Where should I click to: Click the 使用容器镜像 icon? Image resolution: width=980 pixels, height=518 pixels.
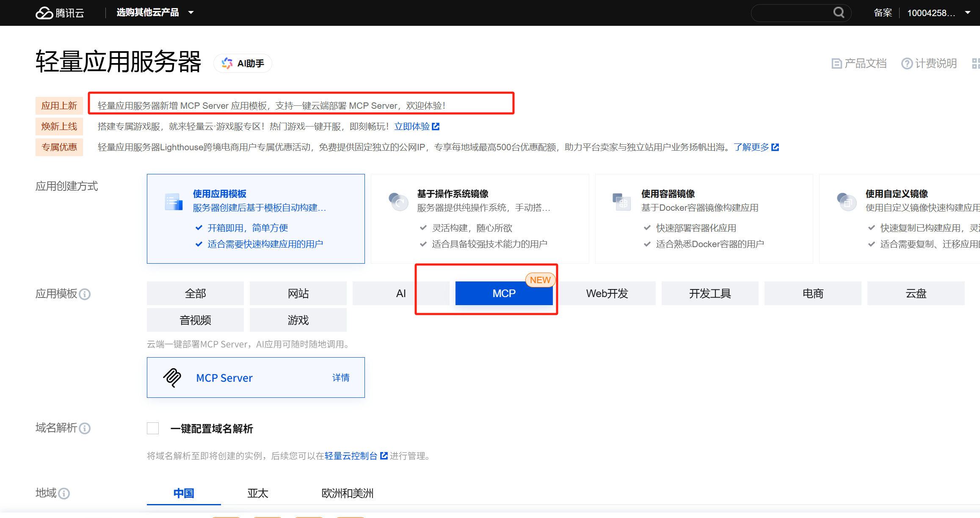coord(622,202)
